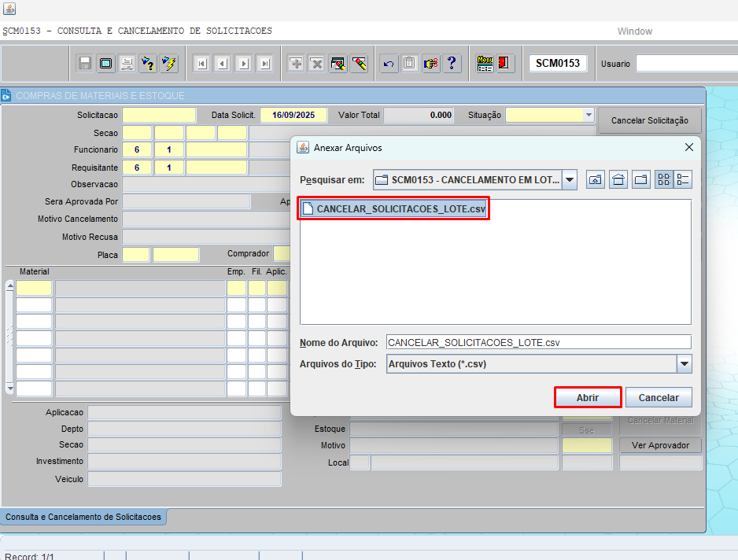Expand the Situação dropdown
The height and width of the screenshot is (560, 738).
589,115
